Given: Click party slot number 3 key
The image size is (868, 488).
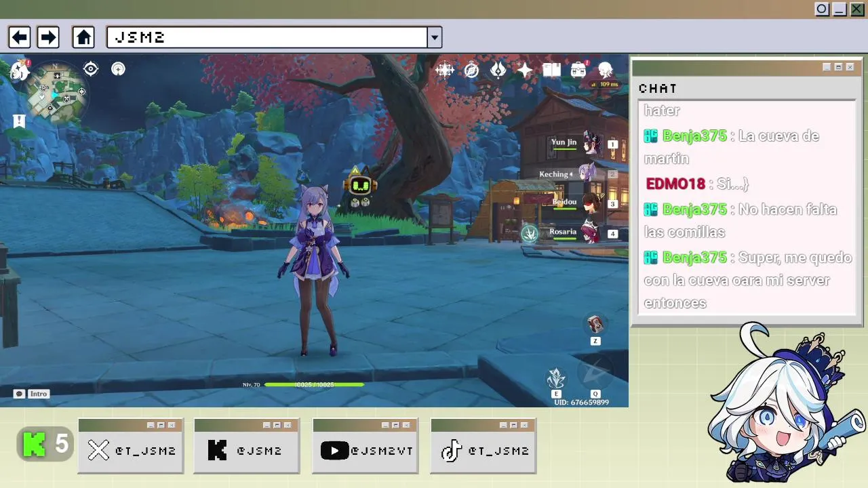Looking at the screenshot, I should click(613, 204).
